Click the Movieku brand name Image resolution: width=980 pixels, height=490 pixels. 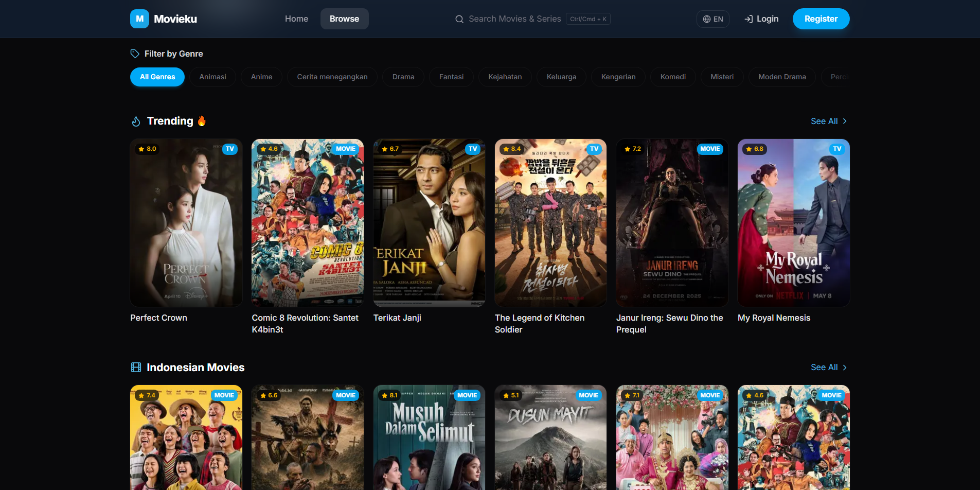point(175,19)
